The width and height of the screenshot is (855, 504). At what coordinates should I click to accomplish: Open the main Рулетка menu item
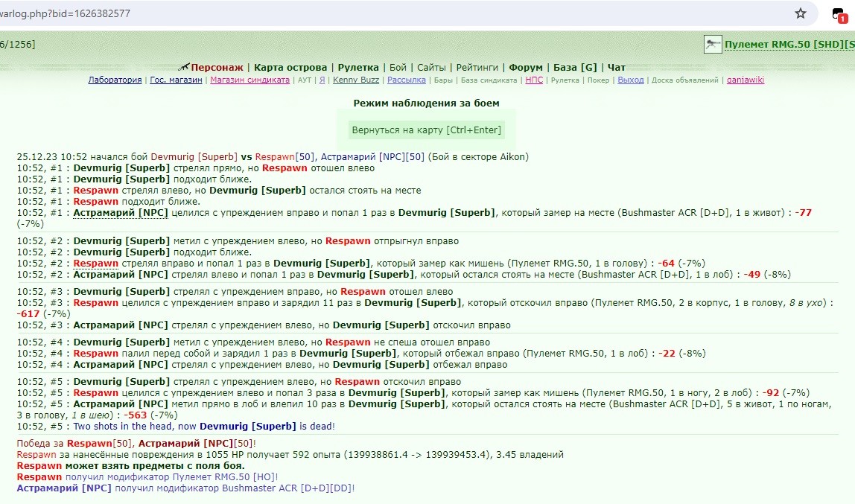pyautogui.click(x=357, y=68)
